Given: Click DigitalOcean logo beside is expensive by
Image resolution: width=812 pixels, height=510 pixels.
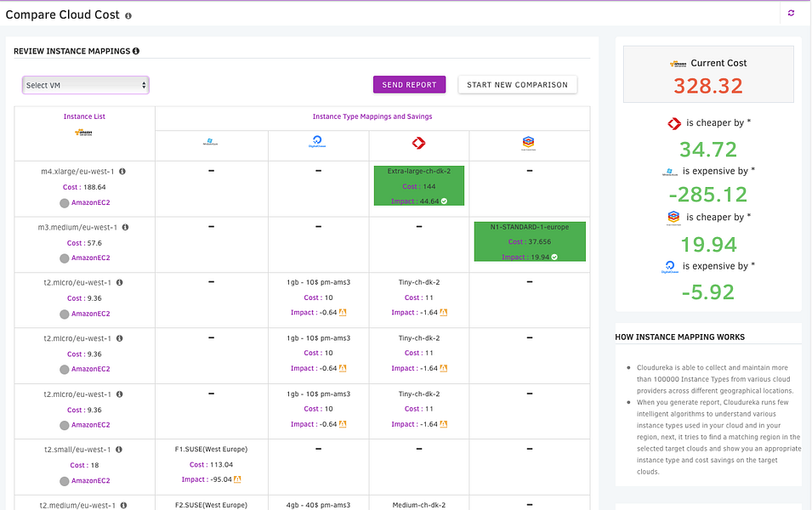Looking at the screenshot, I should [x=670, y=267].
